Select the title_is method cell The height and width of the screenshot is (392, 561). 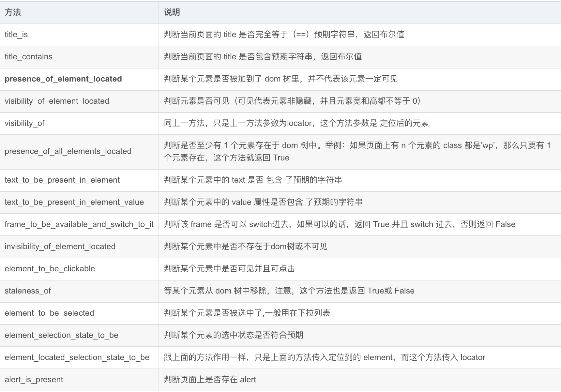point(79,35)
